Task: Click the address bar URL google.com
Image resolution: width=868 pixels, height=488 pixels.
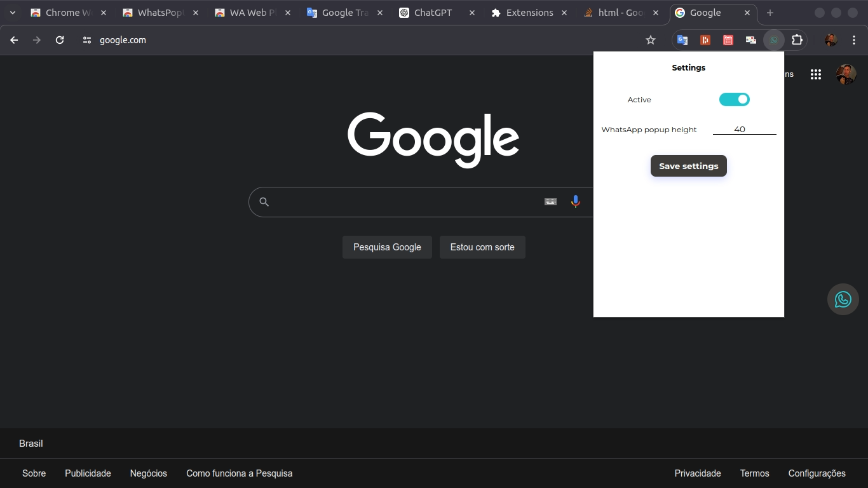Action: [x=123, y=40]
